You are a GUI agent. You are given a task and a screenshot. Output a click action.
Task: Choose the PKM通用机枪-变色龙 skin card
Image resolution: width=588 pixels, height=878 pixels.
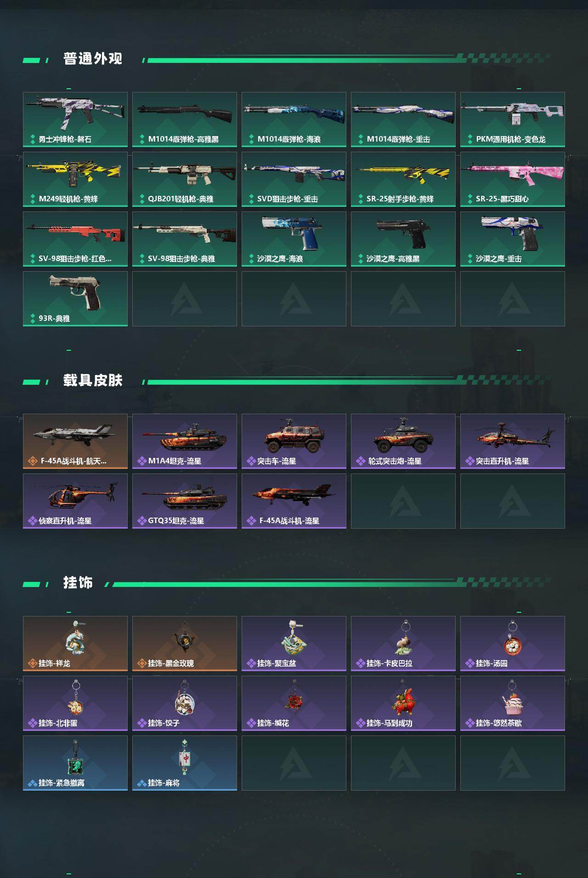click(513, 120)
